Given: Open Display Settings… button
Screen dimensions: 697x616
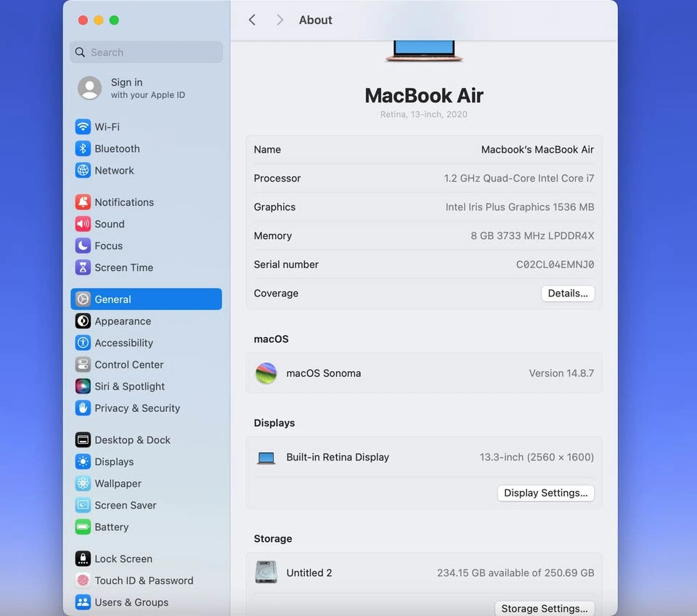Looking at the screenshot, I should (545, 493).
